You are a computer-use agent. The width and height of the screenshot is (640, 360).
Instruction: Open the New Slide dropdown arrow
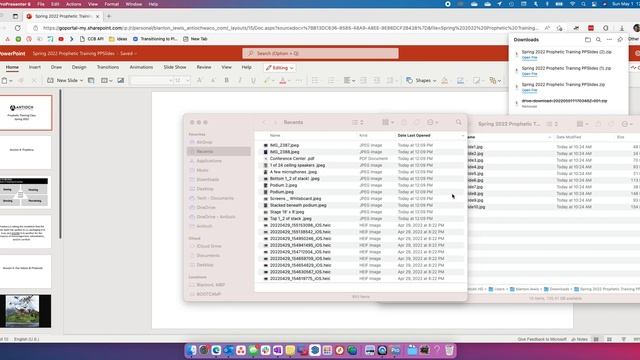click(81, 80)
